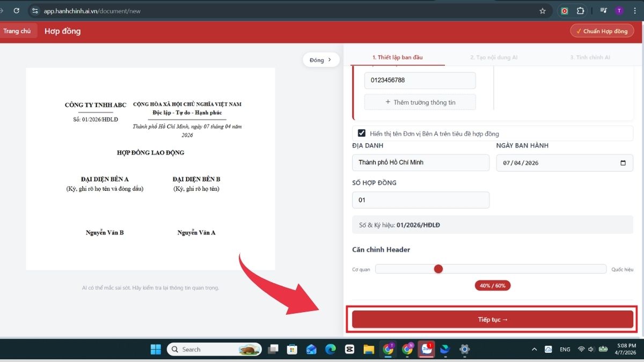
Task: Open the date picker calendar icon
Action: click(623, 162)
